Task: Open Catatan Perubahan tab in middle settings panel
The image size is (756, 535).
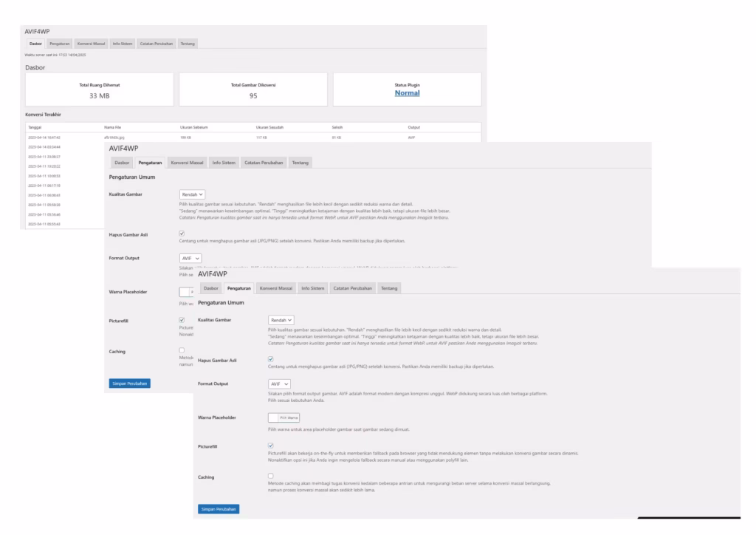Action: 264,163
